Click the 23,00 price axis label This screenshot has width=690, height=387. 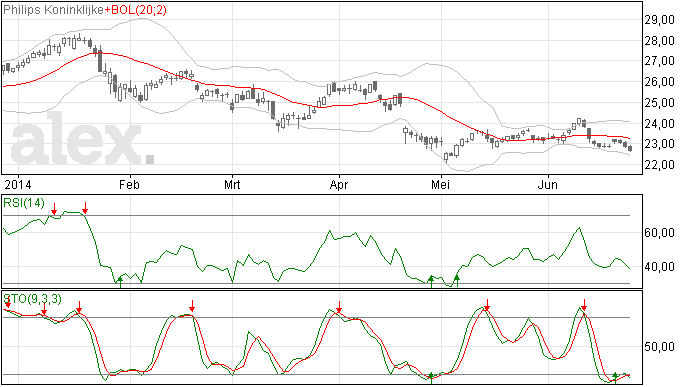click(659, 144)
